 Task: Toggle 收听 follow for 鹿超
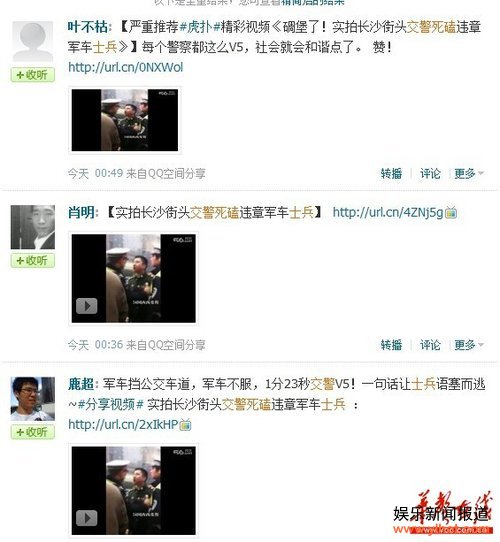coord(33,432)
